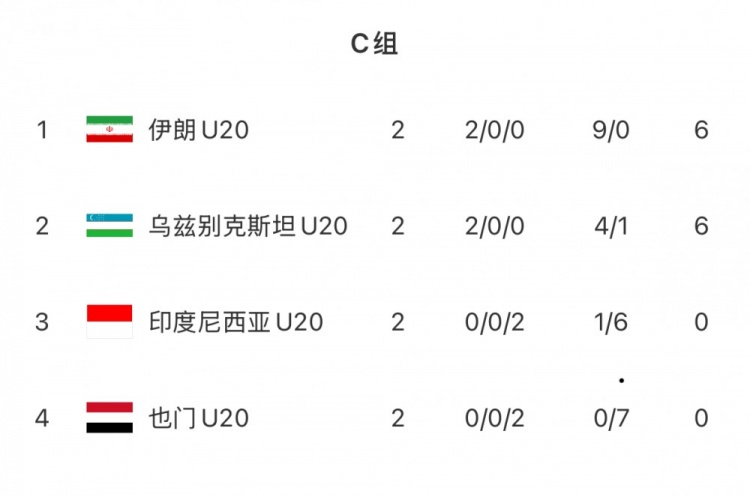Viewport: 750px width, 497px height.
Task: Click rank number 2 in standings
Action: [42, 226]
